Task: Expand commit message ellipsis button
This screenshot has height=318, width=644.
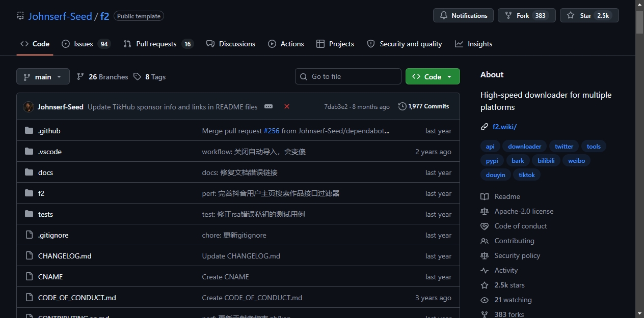Action: click(269, 106)
